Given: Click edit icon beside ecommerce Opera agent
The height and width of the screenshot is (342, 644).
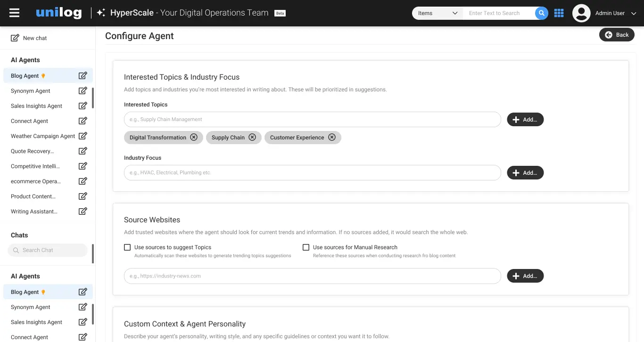Looking at the screenshot, I should (x=83, y=181).
